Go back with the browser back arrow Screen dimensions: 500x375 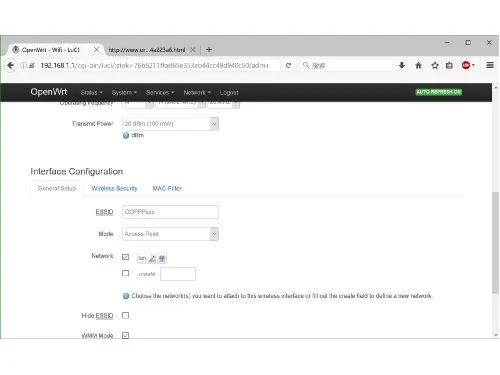pos(10,65)
